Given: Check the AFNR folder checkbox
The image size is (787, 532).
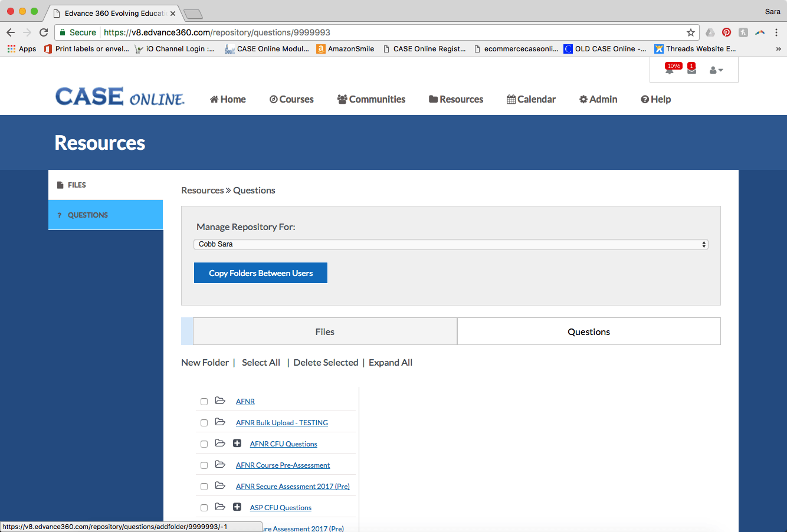Looking at the screenshot, I should [204, 402].
